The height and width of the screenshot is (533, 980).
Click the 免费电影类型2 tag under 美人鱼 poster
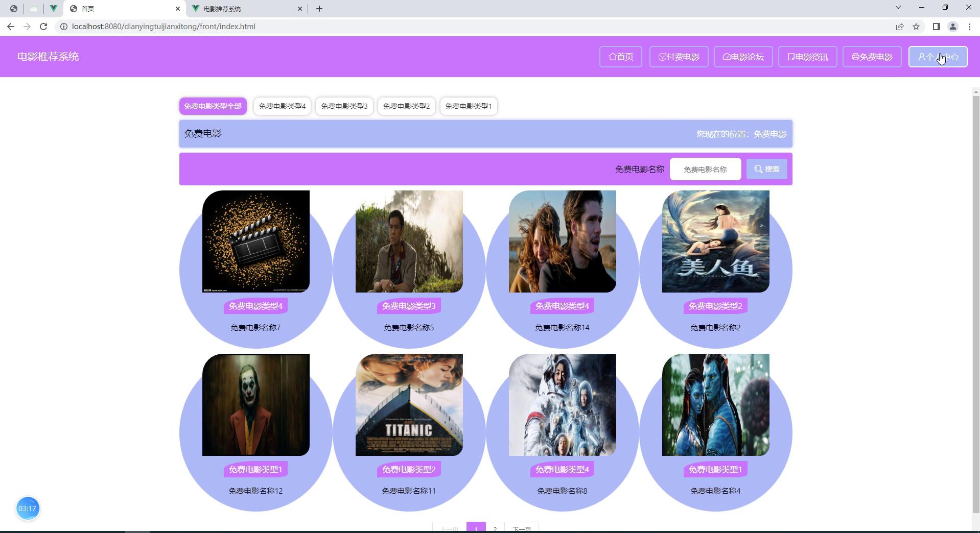tap(715, 306)
